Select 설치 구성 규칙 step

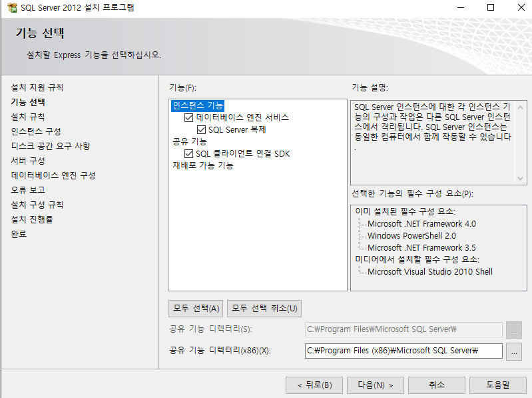pyautogui.click(x=37, y=205)
